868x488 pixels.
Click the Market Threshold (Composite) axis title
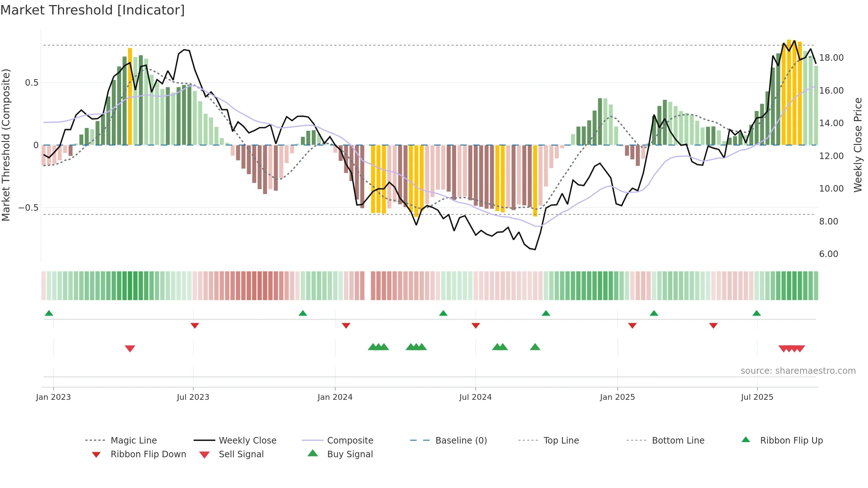click(6, 145)
